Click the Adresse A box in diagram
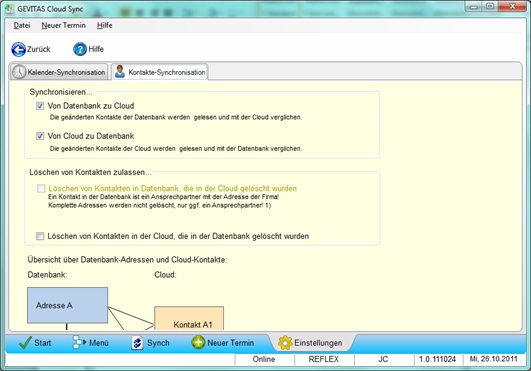 (67, 305)
